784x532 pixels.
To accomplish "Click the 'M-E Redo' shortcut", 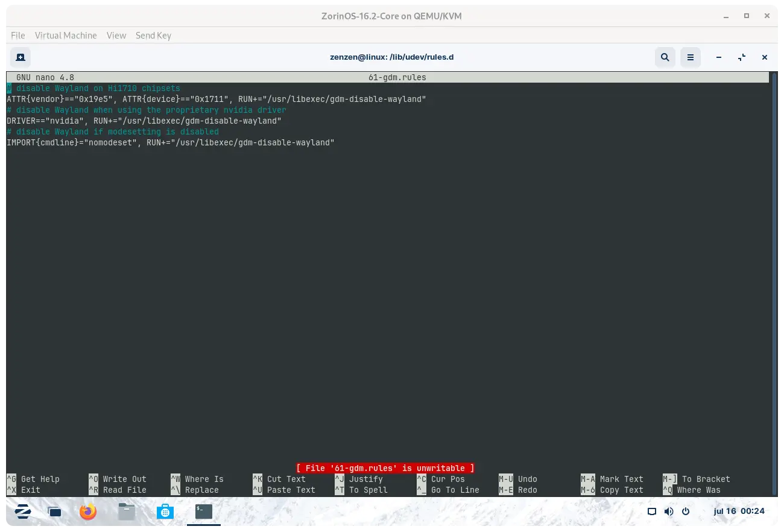I will [518, 490].
